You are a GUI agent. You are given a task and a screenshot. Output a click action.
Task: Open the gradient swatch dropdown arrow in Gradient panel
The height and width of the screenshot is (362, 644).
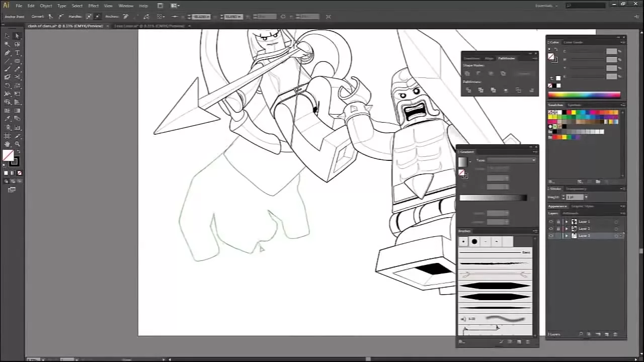[470, 162]
